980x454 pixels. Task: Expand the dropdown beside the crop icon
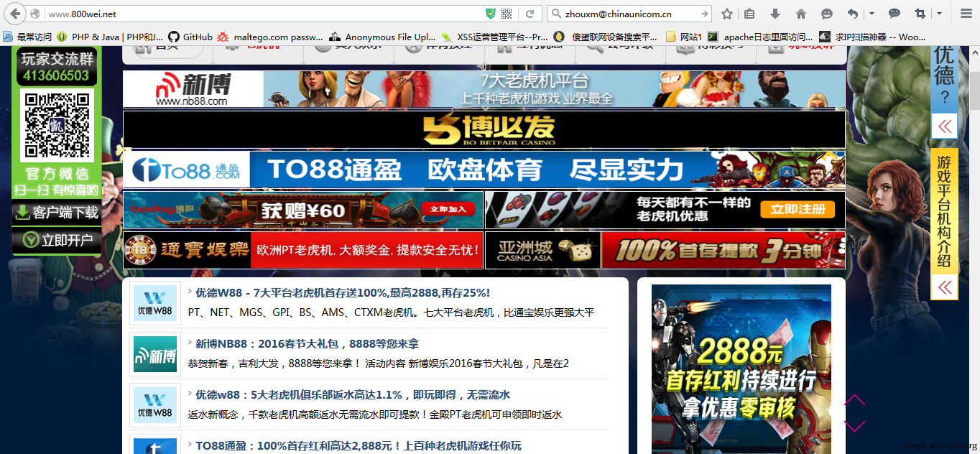939,14
